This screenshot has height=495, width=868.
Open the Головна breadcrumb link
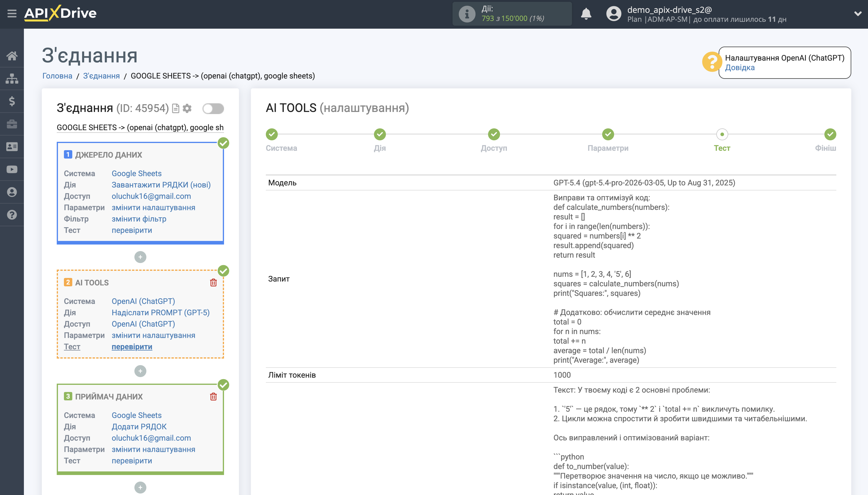[x=56, y=76]
